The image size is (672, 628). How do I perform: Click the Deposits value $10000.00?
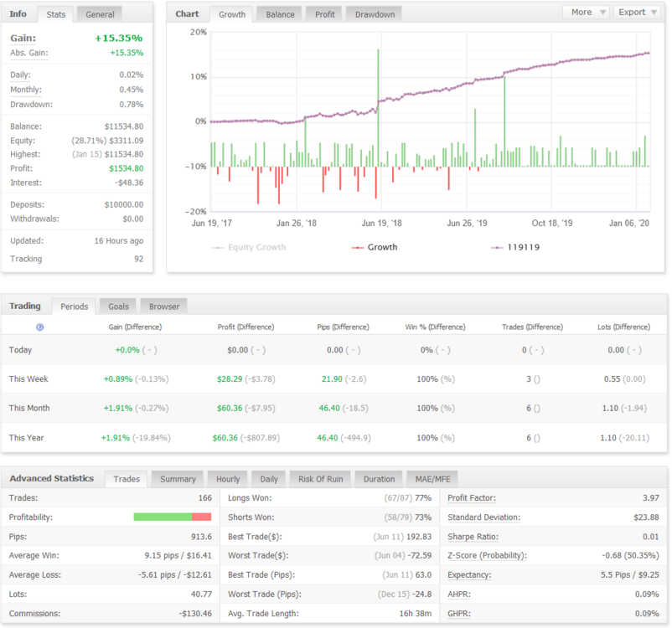(124, 205)
